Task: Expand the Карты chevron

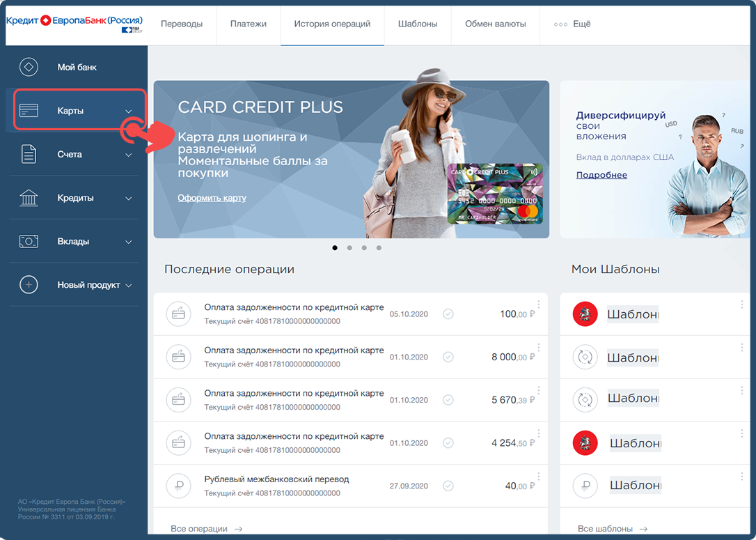Action: [129, 111]
